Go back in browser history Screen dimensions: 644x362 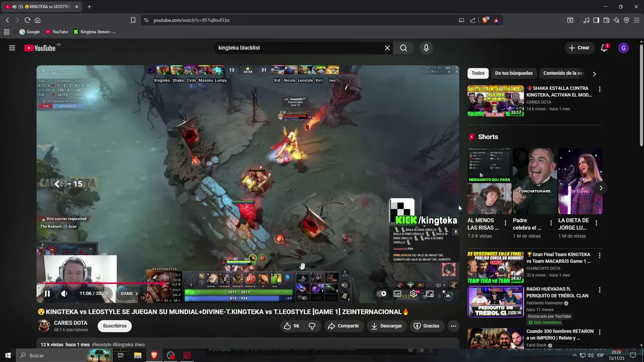tap(7, 20)
